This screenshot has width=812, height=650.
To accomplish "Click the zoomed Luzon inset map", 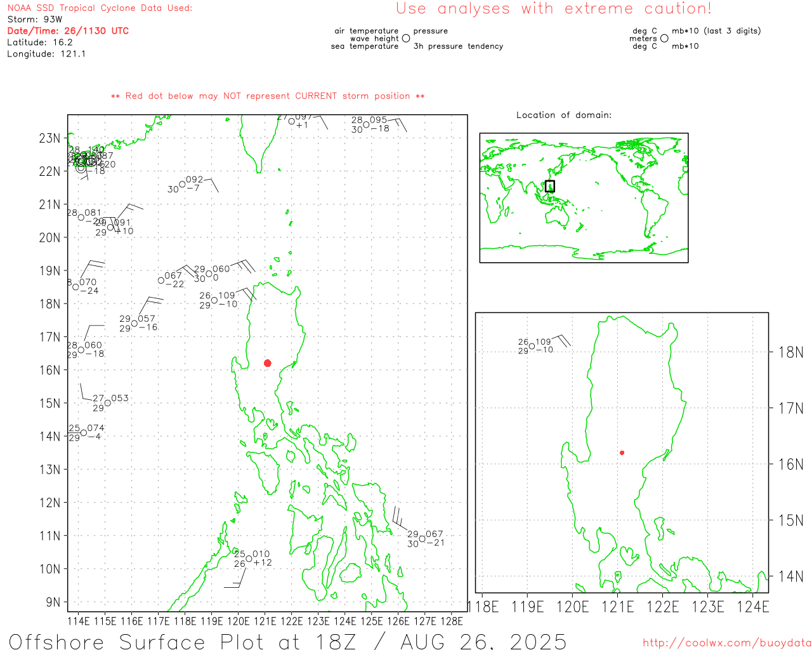I will (x=622, y=453).
